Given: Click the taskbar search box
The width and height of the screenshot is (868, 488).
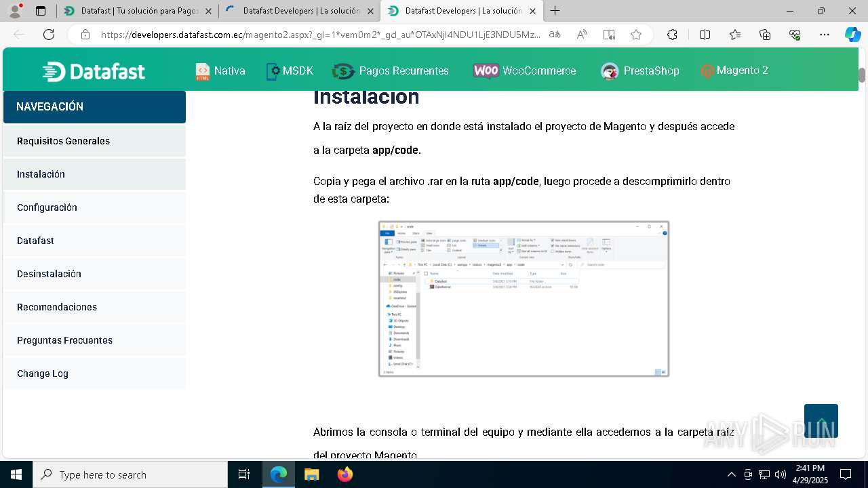Looking at the screenshot, I should coord(130,474).
